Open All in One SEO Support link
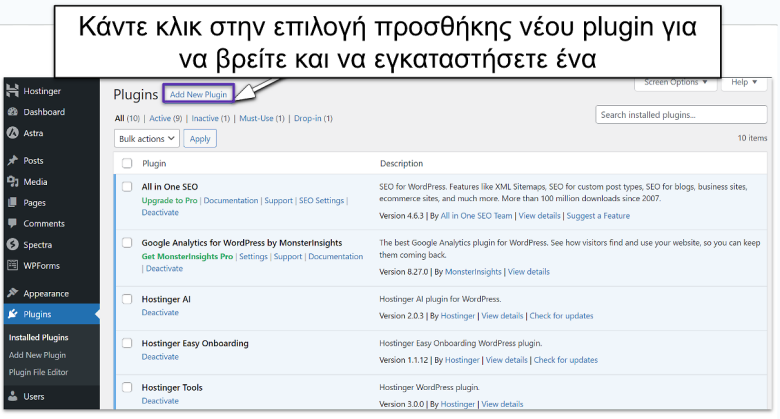Image resolution: width=780 pixels, height=419 pixels. [279, 201]
